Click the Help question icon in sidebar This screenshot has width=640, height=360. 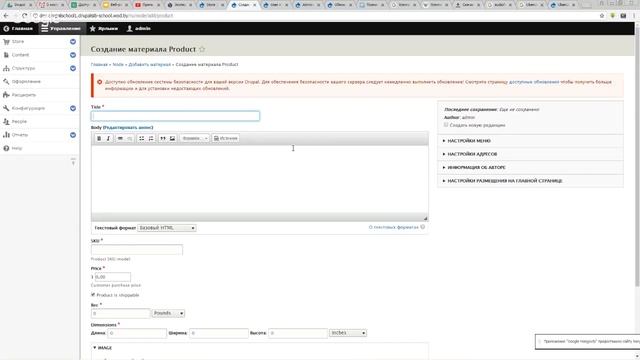point(6,148)
